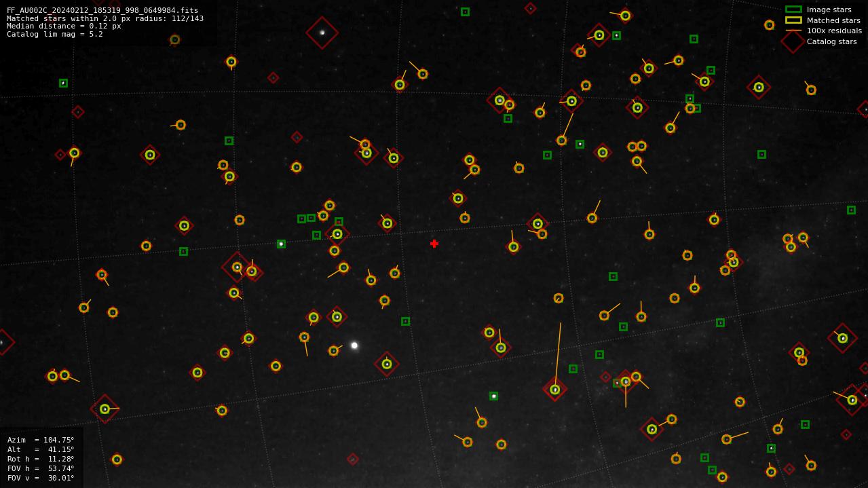Click the large unmarked bright white star
The width and height of the screenshot is (868, 488).
[354, 345]
